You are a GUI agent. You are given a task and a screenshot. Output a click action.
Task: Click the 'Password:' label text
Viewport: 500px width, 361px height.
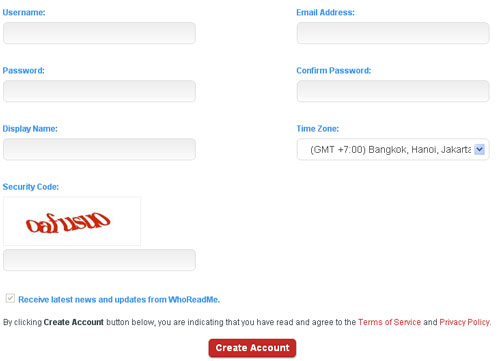(23, 71)
